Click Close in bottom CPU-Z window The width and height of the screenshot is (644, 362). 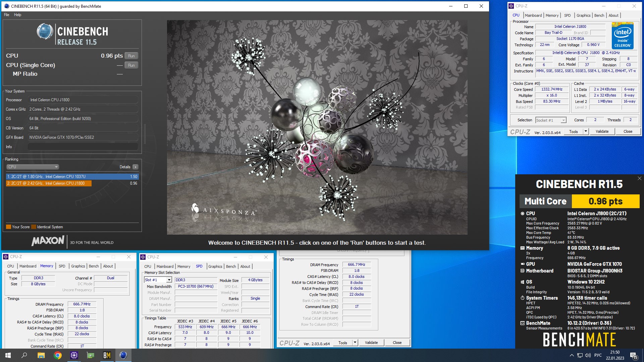coord(397,343)
